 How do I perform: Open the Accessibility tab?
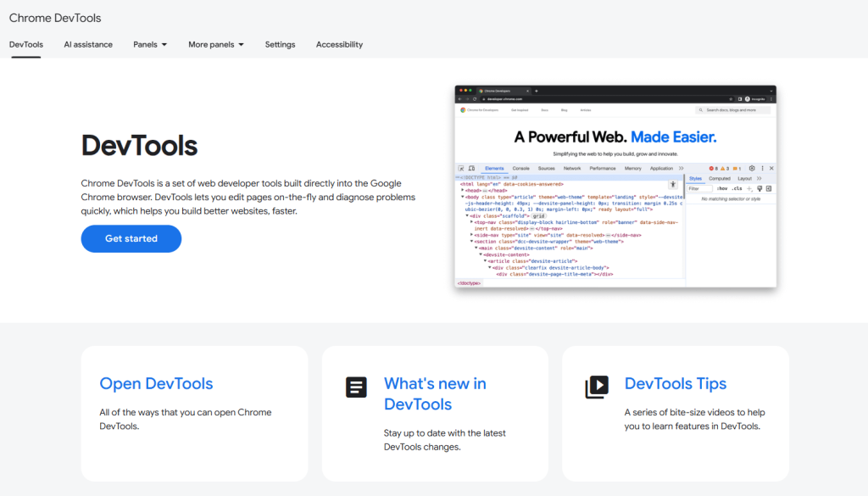339,44
